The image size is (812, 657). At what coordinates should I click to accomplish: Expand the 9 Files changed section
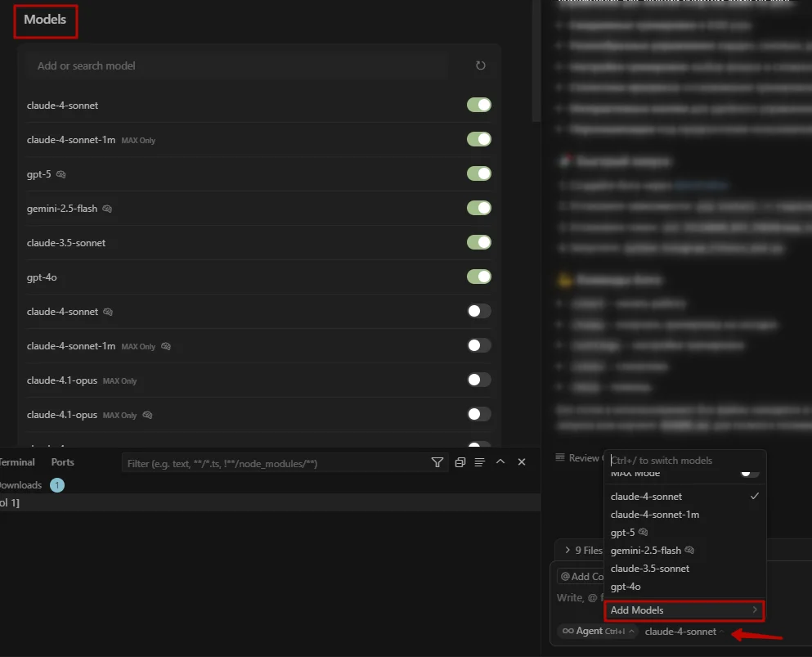579,551
